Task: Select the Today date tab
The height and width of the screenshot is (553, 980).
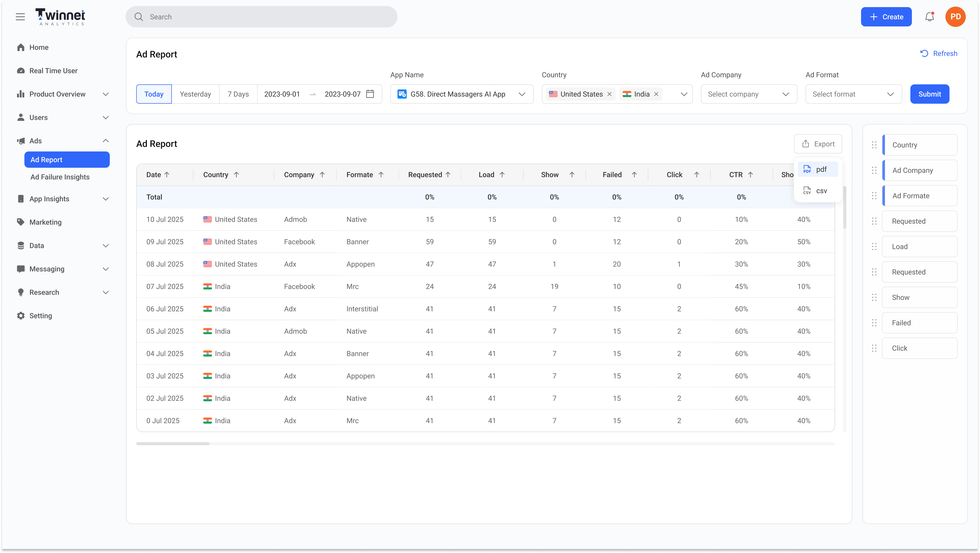Action: coord(154,94)
